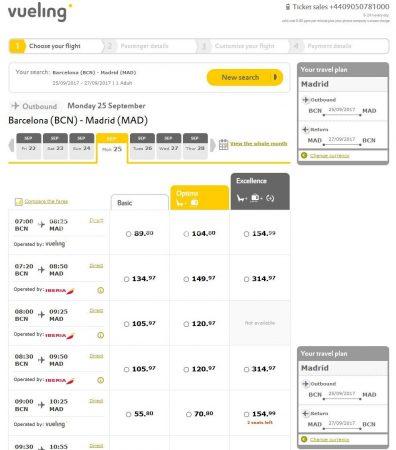Click the Vueling logo
Screen dimensions: 396x450
pos(39,12)
